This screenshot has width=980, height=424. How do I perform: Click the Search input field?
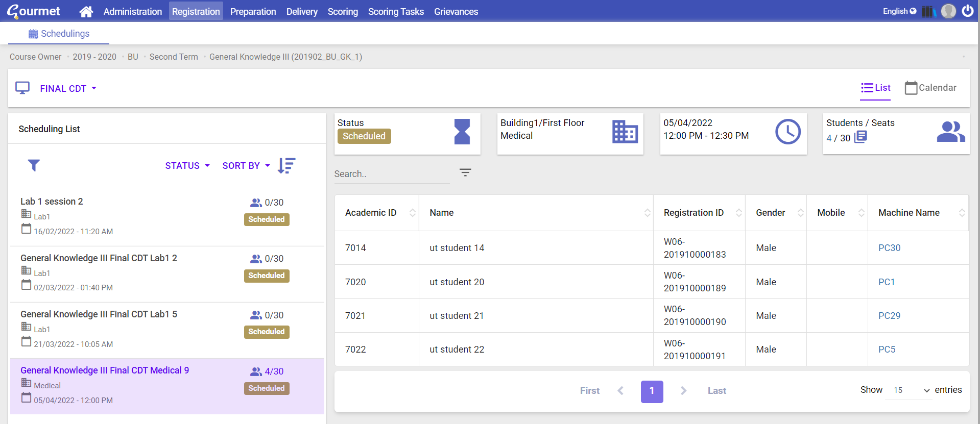[392, 174]
